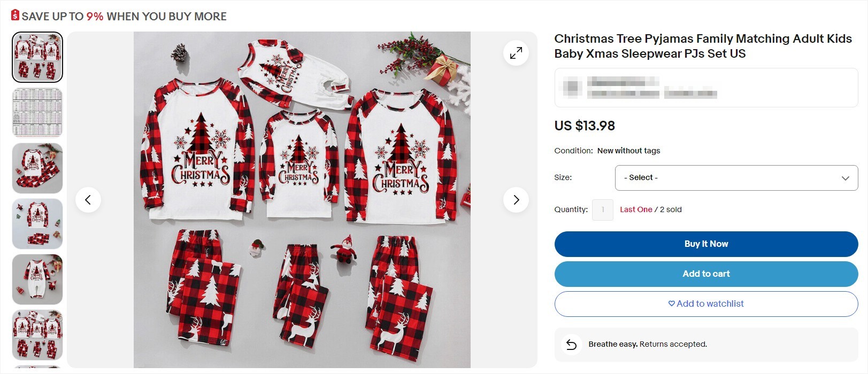This screenshot has height=374, width=868.
Task: Click the quantity input field
Action: [602, 209]
